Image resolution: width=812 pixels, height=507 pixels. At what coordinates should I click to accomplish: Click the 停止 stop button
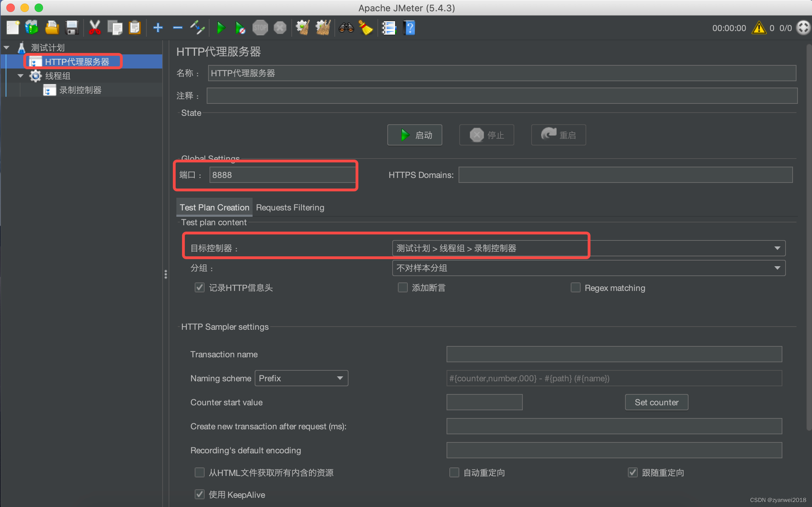click(x=487, y=135)
